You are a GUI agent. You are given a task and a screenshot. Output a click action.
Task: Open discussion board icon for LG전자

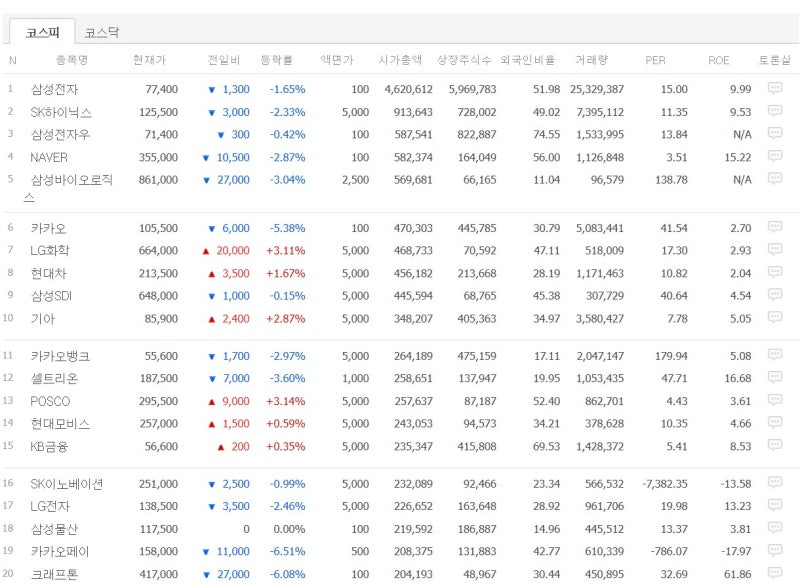click(774, 505)
